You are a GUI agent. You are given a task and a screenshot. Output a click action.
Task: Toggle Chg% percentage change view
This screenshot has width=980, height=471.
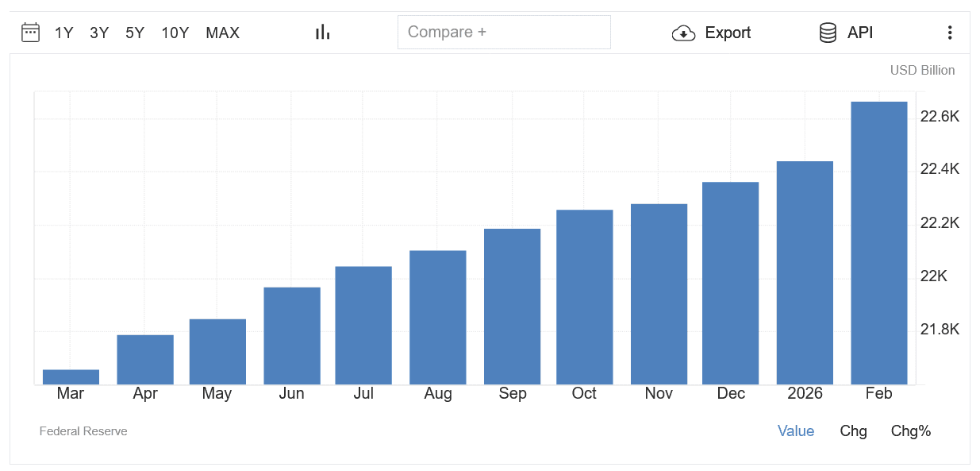tap(910, 430)
